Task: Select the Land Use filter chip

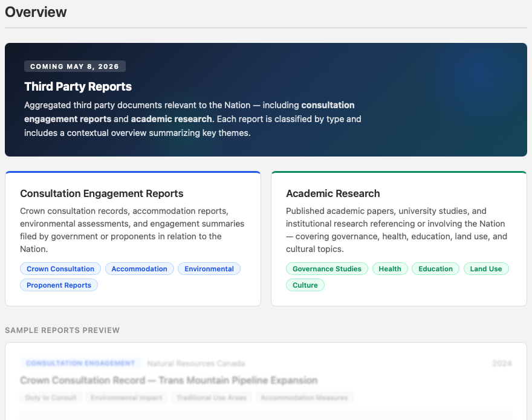Action: 486,268
